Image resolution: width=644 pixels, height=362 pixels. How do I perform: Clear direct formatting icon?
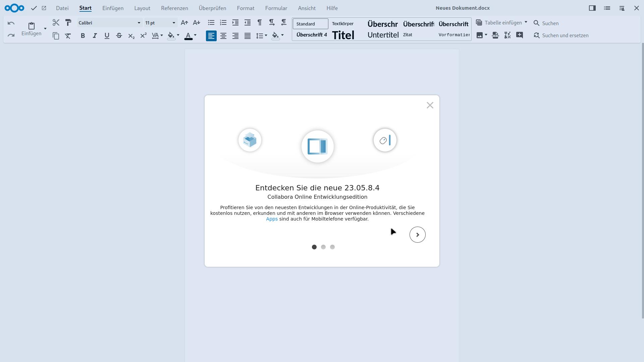tap(68, 36)
